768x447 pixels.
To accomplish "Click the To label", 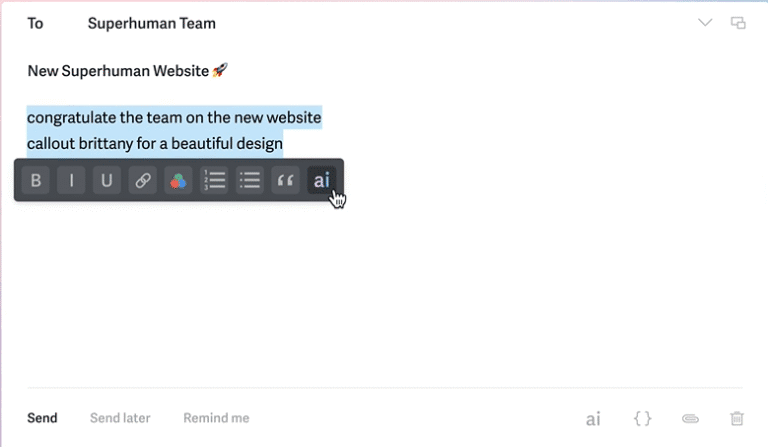I will coord(35,23).
